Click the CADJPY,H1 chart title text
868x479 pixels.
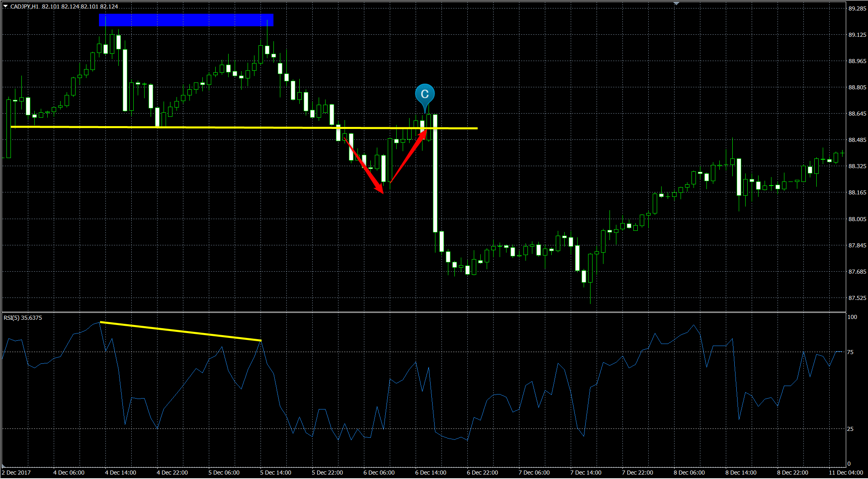tap(24, 6)
